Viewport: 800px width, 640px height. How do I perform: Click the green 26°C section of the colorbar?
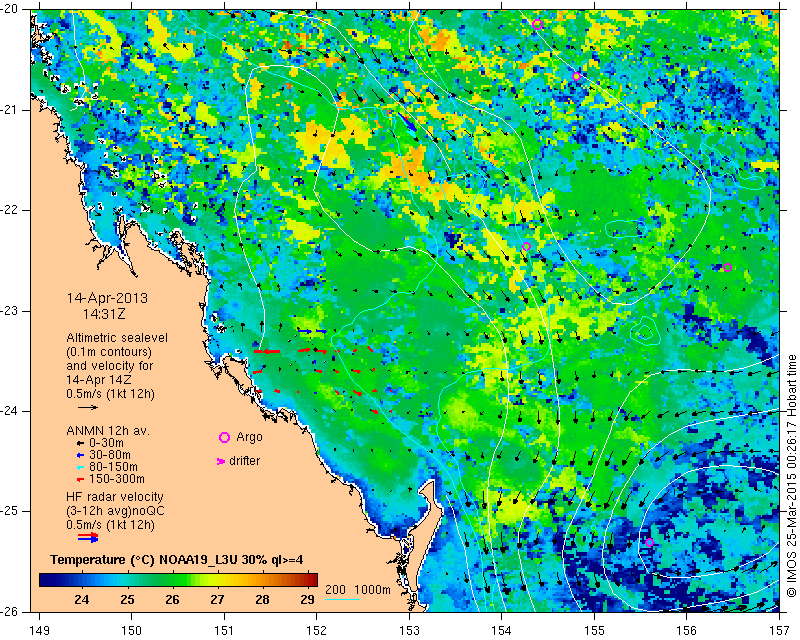point(172,579)
